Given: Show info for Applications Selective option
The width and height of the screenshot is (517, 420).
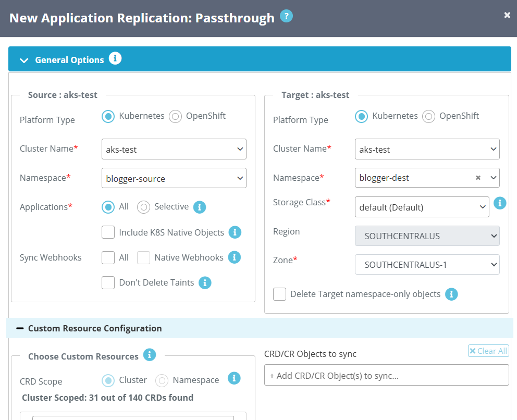Looking at the screenshot, I should pyautogui.click(x=200, y=207).
